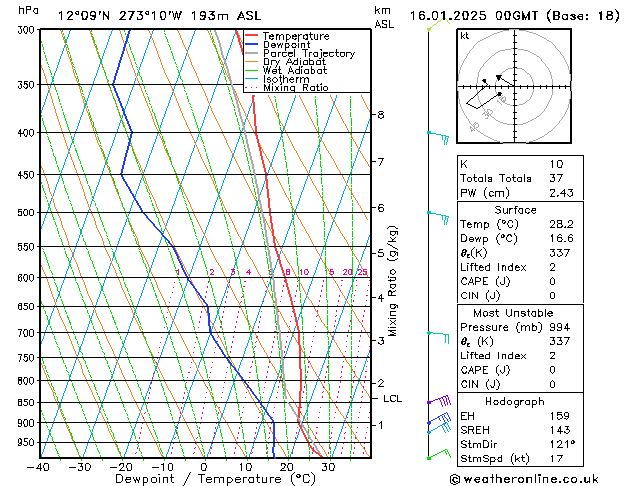Screen dimensions: 629x486
Task: Click the Most Unstable section header
Action: (513, 313)
